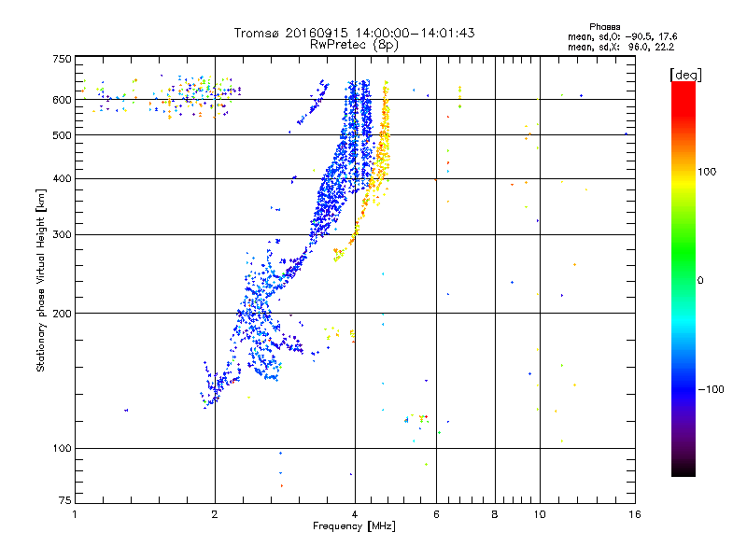Click the 'Stationary phase Virtual Height [km]' axis title
The height and width of the screenshot is (560, 747).
pyautogui.click(x=41, y=281)
